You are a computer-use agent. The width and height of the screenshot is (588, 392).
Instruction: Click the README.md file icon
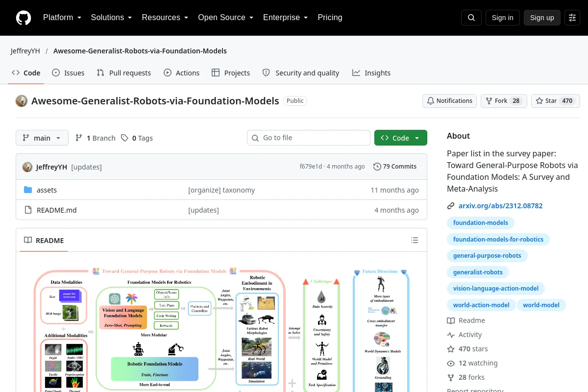[28, 210]
